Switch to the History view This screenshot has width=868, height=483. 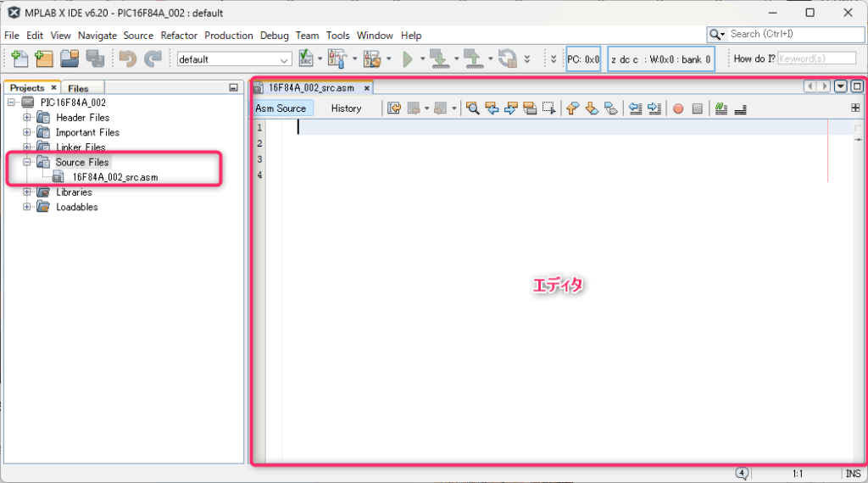(346, 108)
